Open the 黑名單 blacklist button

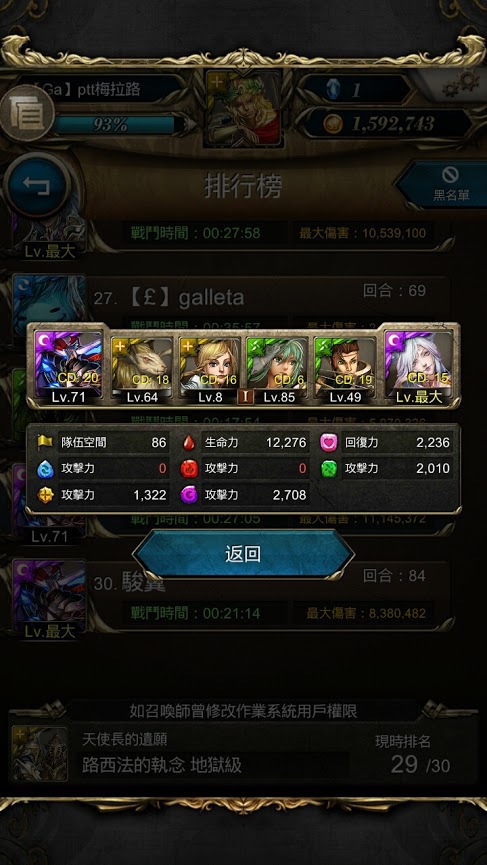tap(444, 185)
